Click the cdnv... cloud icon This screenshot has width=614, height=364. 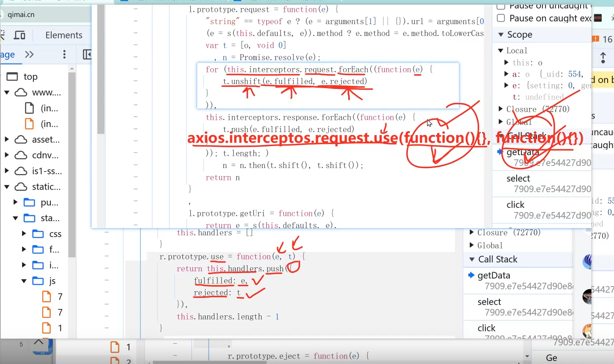[21, 155]
